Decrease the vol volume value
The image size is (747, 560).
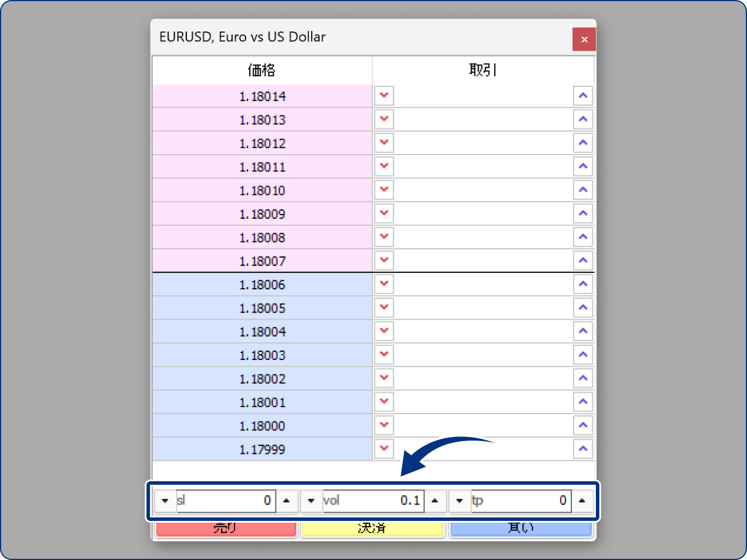(311, 501)
